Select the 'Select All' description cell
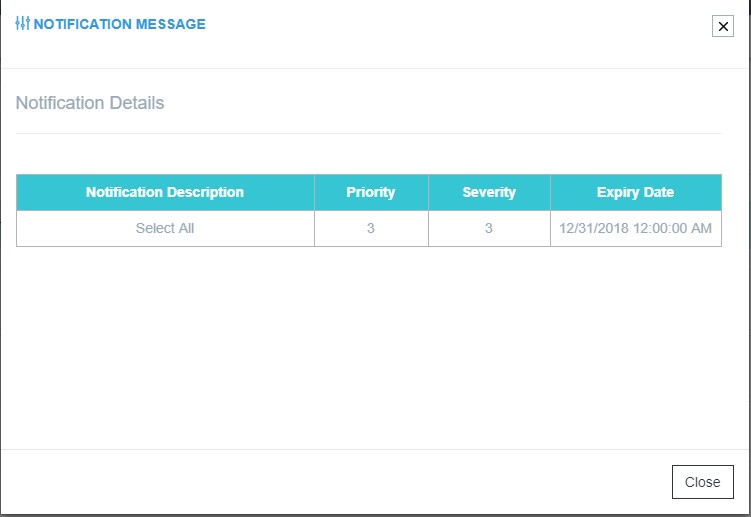Screen dimensions: 751x517 (165, 228)
